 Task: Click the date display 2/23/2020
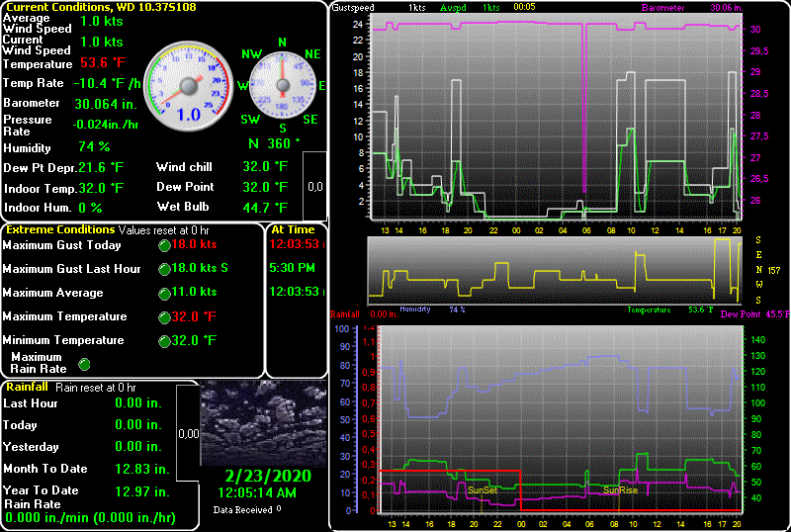(264, 476)
